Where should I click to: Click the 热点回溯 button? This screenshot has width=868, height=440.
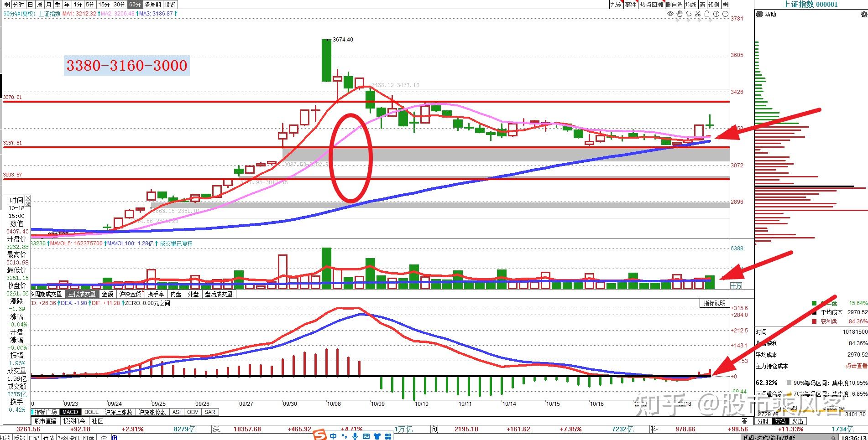[651, 4]
